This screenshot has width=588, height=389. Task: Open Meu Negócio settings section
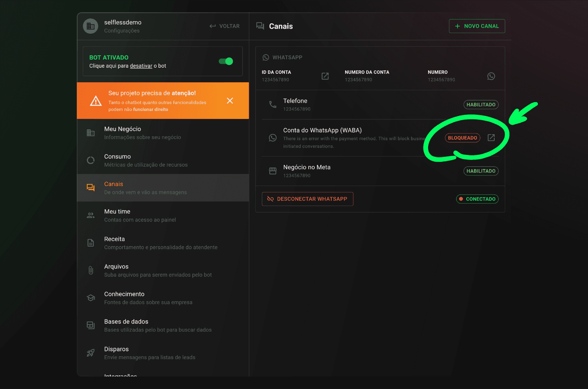163,133
